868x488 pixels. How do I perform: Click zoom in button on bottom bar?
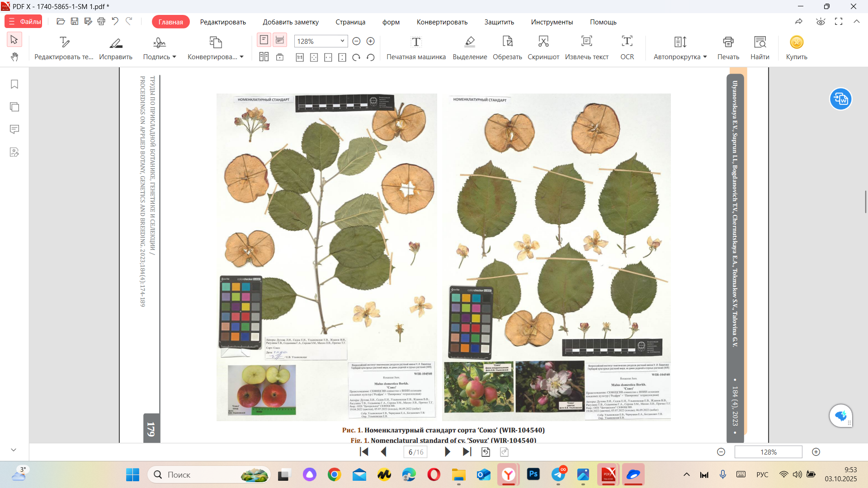816,452
